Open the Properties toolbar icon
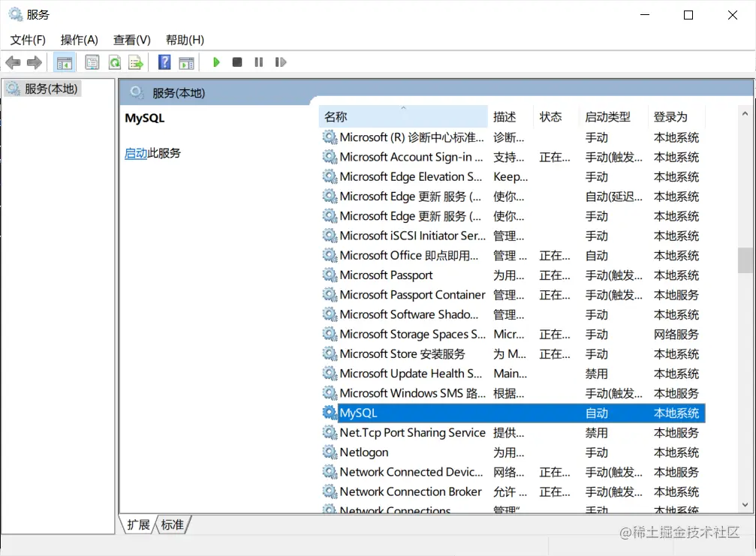The width and height of the screenshot is (756, 556). tap(92, 62)
